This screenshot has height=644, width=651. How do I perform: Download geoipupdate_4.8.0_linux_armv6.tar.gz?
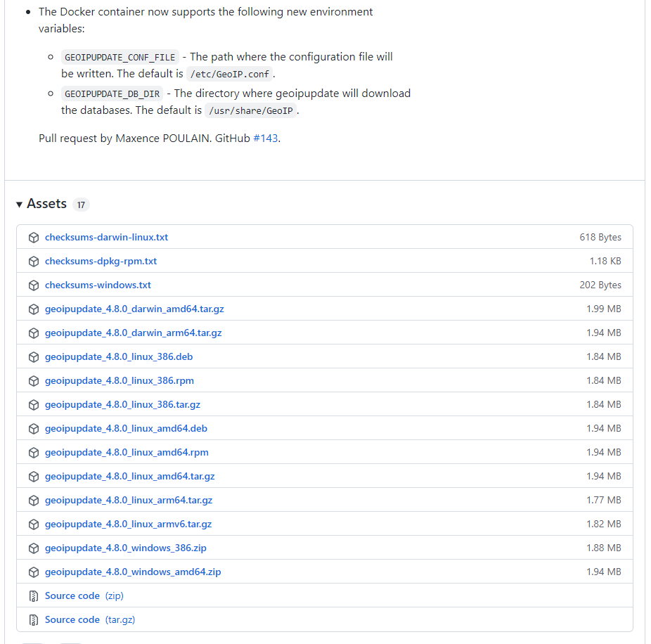[129, 524]
